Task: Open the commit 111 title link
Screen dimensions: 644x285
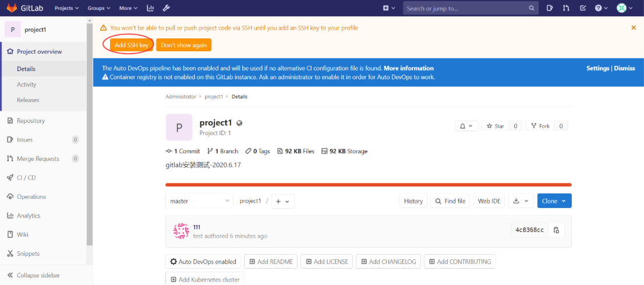Action: (197, 227)
